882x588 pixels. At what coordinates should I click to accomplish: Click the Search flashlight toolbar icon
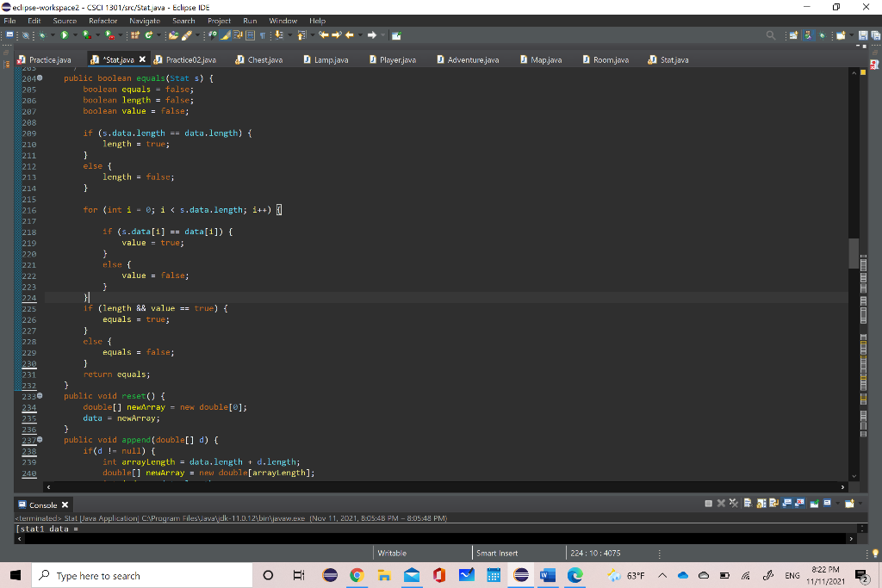point(186,35)
